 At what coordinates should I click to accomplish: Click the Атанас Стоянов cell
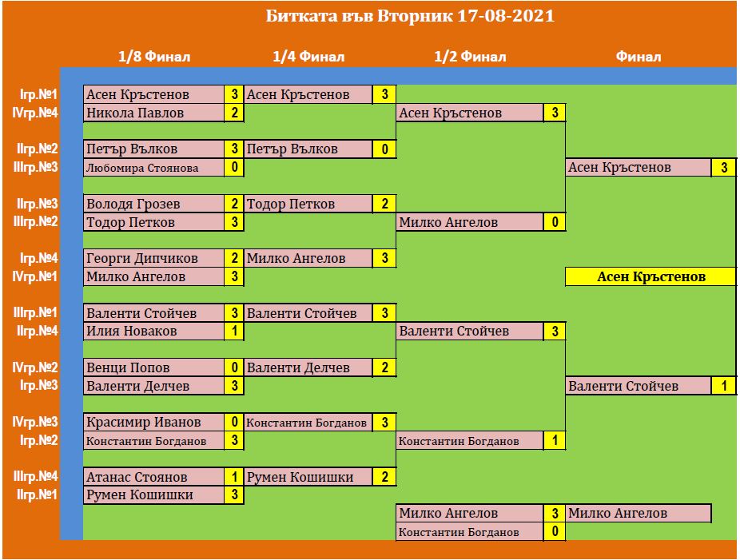pos(153,478)
